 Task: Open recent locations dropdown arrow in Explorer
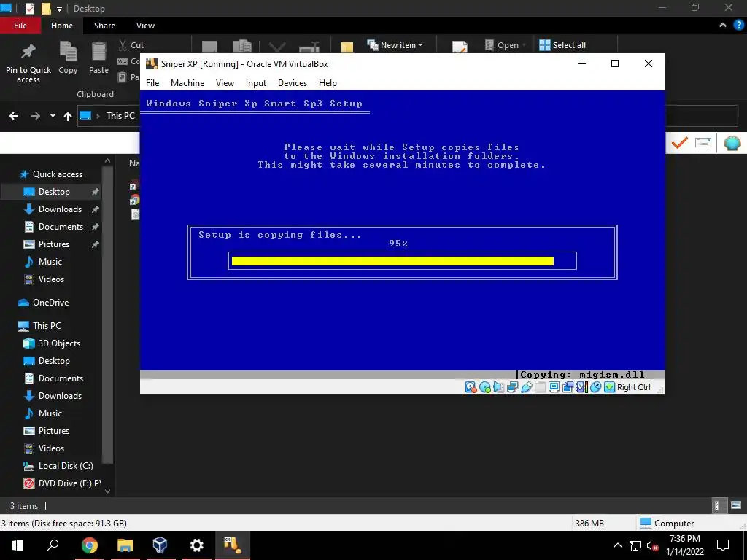(x=53, y=116)
